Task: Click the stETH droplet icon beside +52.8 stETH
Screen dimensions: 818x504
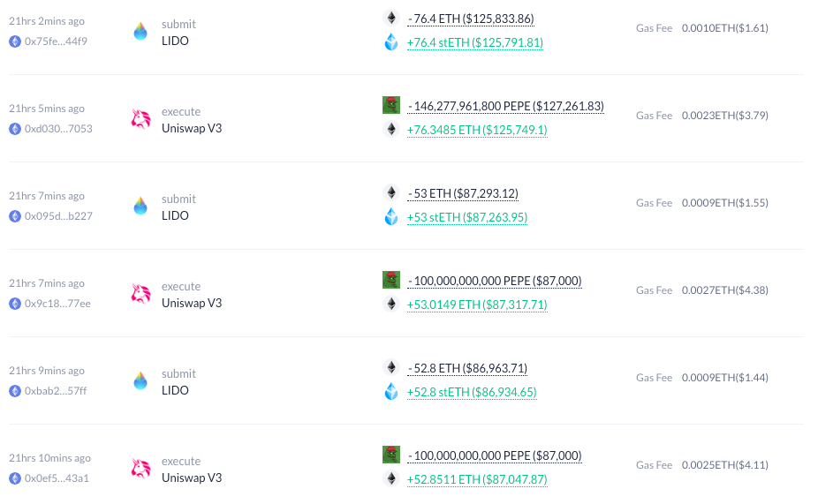Action: (x=390, y=392)
